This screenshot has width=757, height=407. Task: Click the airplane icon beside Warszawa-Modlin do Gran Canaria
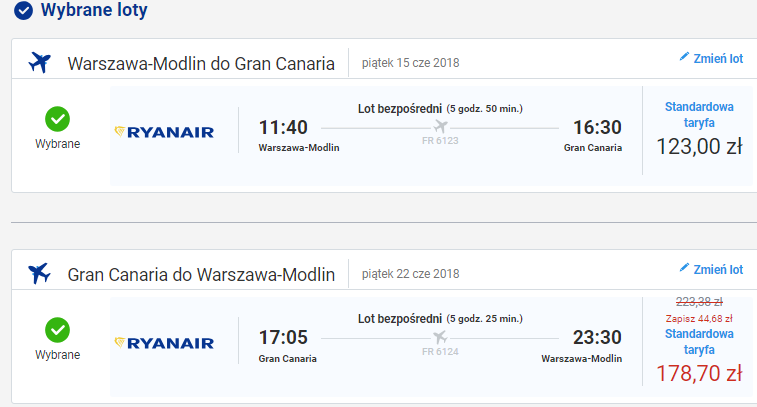(x=39, y=63)
